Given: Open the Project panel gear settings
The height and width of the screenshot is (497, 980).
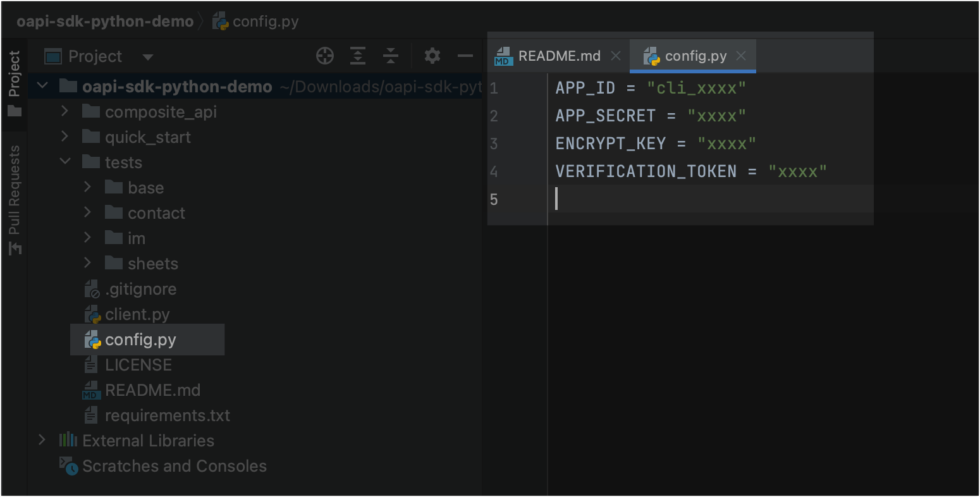Looking at the screenshot, I should [432, 56].
